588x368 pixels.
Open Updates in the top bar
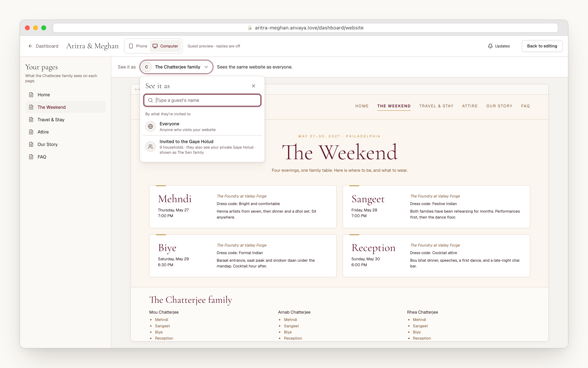click(x=499, y=46)
